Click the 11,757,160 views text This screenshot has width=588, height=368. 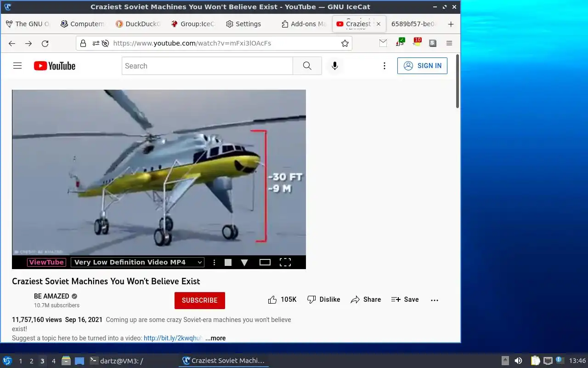pos(37,320)
